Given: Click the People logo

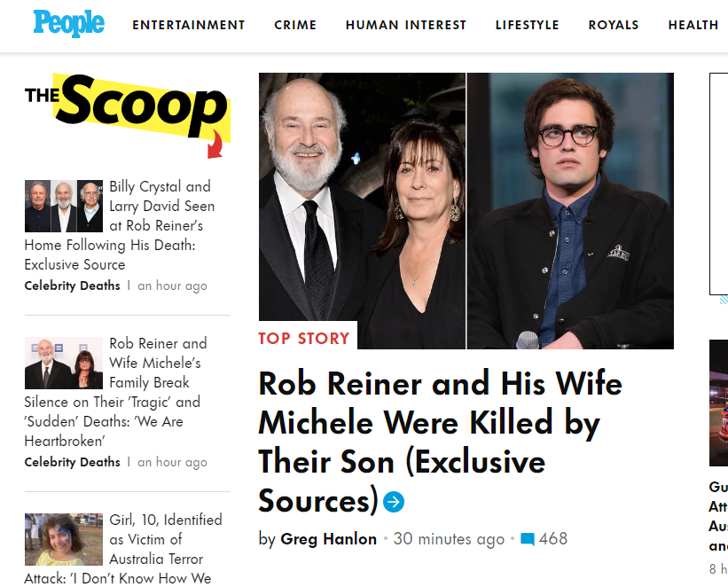Looking at the screenshot, I should pyautogui.click(x=68, y=23).
